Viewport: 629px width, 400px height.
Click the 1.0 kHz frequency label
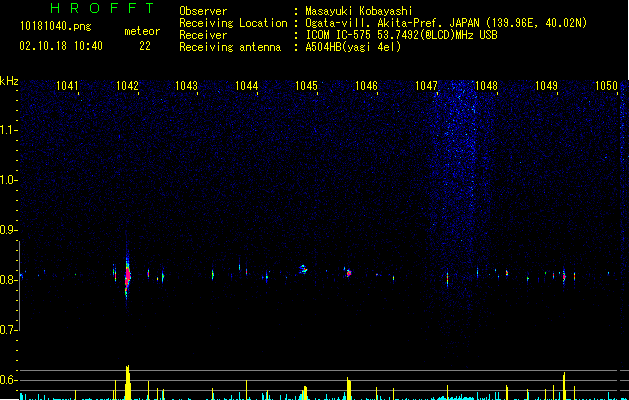[x=9, y=180]
